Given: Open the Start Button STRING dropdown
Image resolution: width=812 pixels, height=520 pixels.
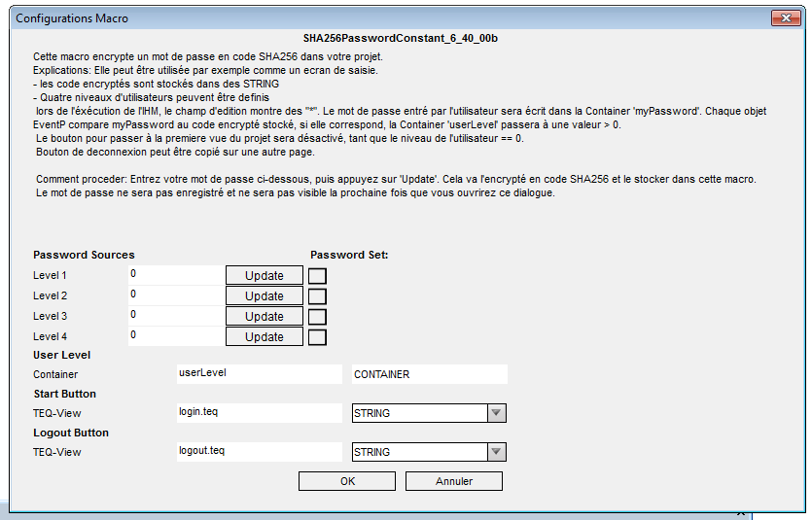Looking at the screenshot, I should [x=496, y=413].
